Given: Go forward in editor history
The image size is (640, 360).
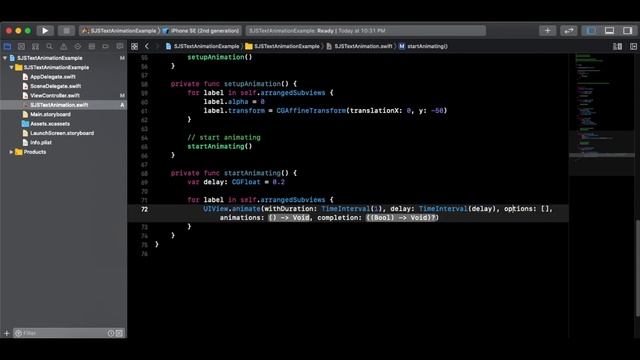Looking at the screenshot, I should pos(157,47).
